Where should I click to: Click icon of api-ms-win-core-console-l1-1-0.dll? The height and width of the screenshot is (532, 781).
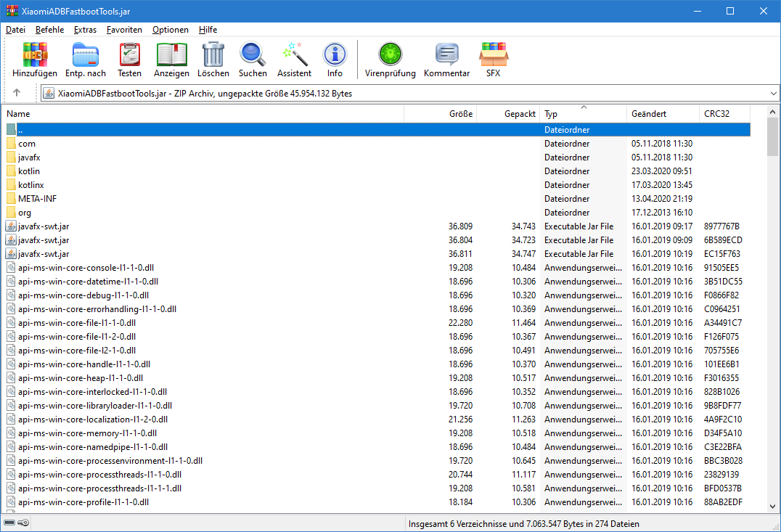point(11,268)
